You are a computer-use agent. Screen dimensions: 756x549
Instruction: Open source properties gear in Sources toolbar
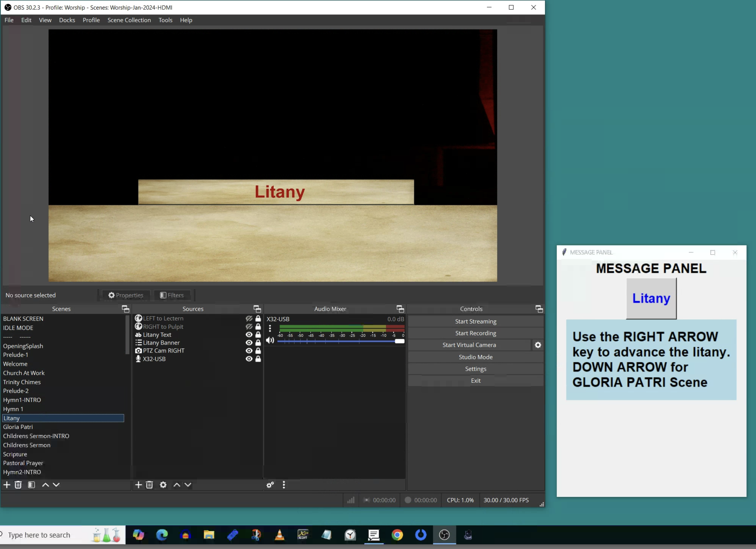163,485
